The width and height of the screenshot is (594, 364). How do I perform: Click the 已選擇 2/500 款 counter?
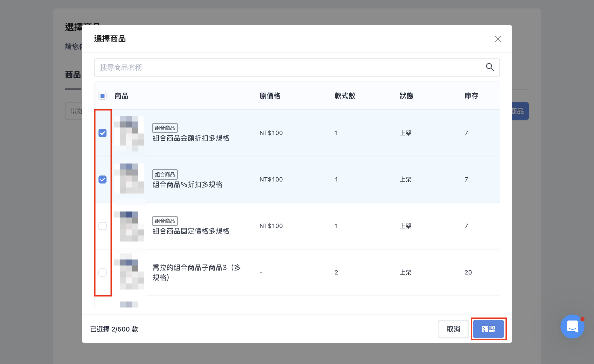tap(114, 329)
